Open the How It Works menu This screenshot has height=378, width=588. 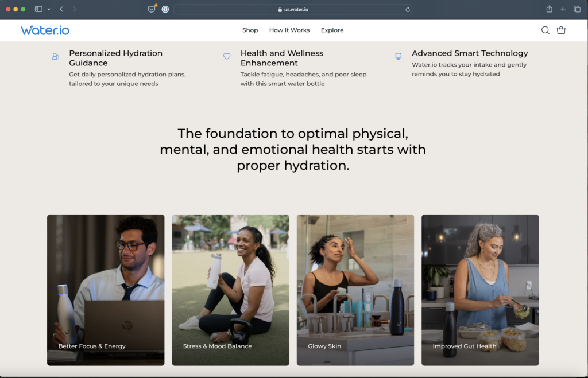pos(289,30)
